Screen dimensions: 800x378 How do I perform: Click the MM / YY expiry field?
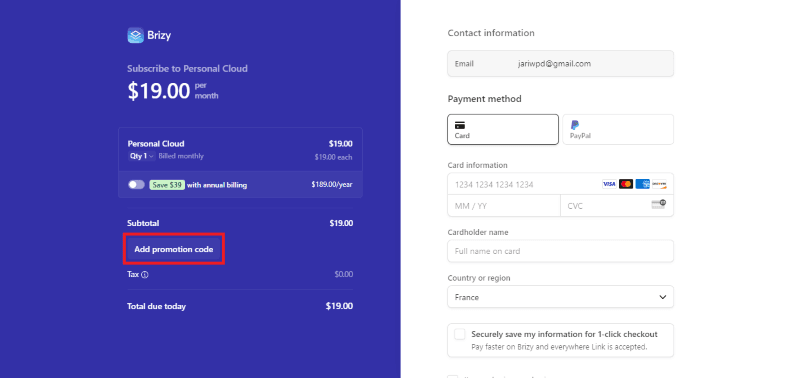[504, 206]
